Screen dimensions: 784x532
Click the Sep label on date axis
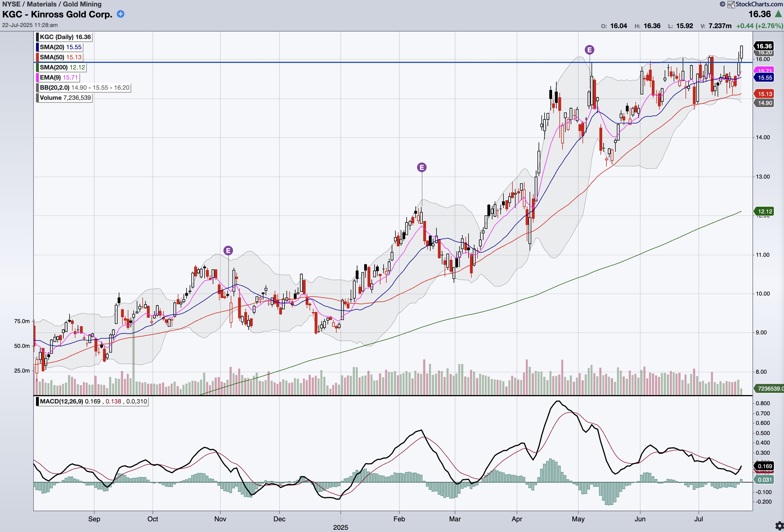94,519
